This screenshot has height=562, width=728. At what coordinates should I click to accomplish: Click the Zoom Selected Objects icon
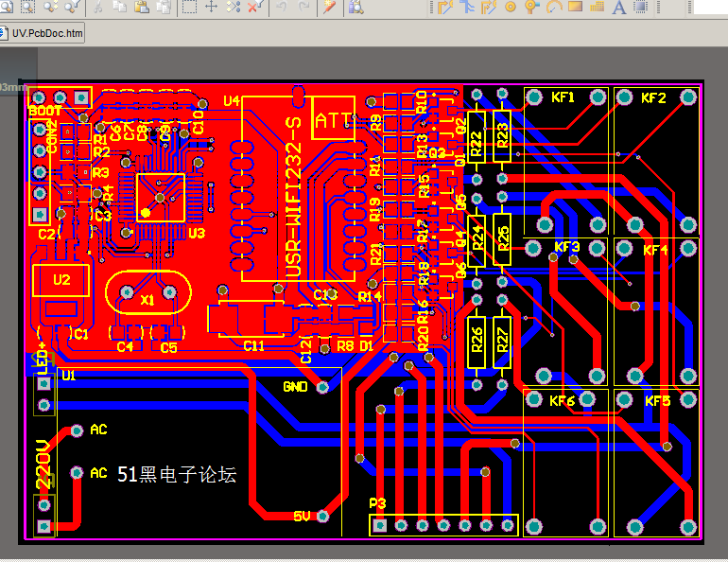(x=51, y=7)
